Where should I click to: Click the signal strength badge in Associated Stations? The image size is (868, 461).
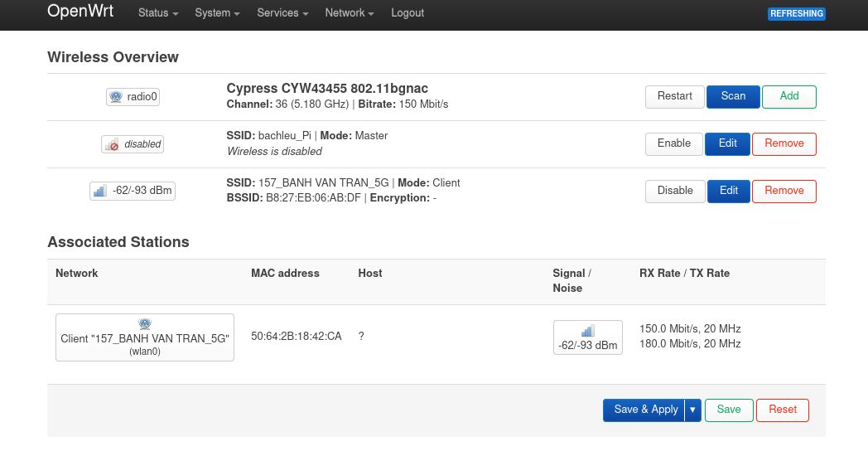[x=587, y=337]
